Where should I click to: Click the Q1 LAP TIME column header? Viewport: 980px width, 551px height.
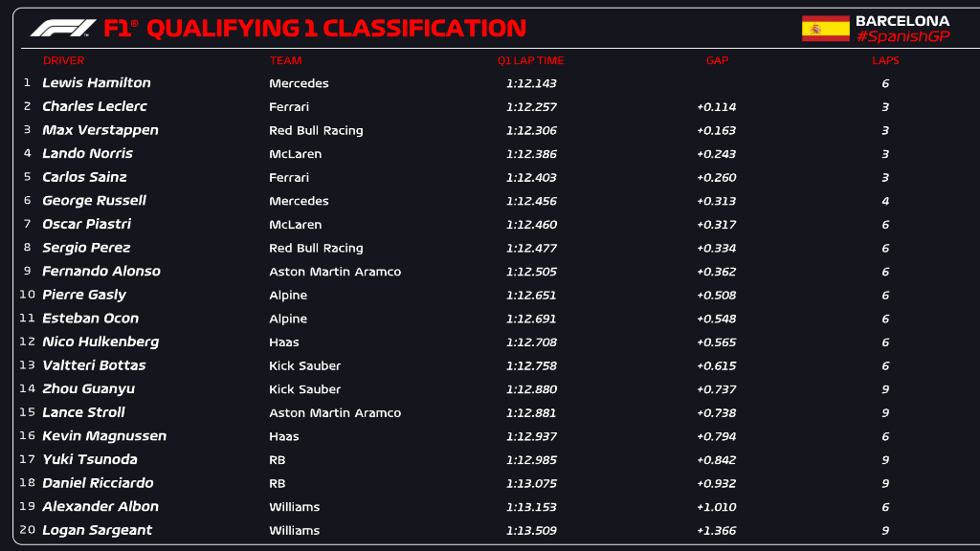point(530,60)
